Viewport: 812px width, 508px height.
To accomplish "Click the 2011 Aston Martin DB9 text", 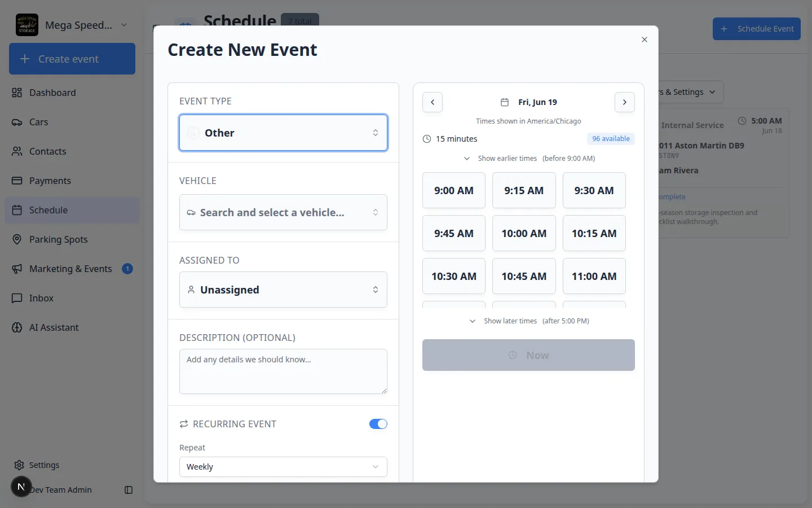I will 701,146.
